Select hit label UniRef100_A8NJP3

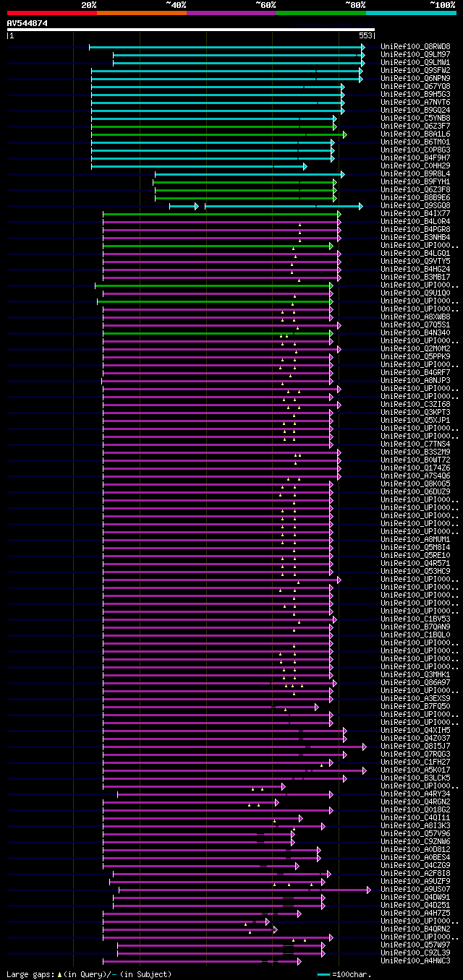pos(415,380)
